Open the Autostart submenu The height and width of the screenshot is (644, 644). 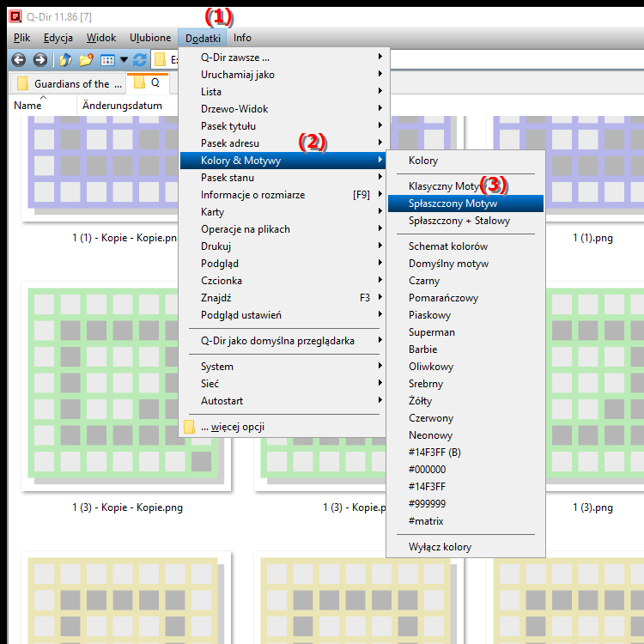click(283, 401)
